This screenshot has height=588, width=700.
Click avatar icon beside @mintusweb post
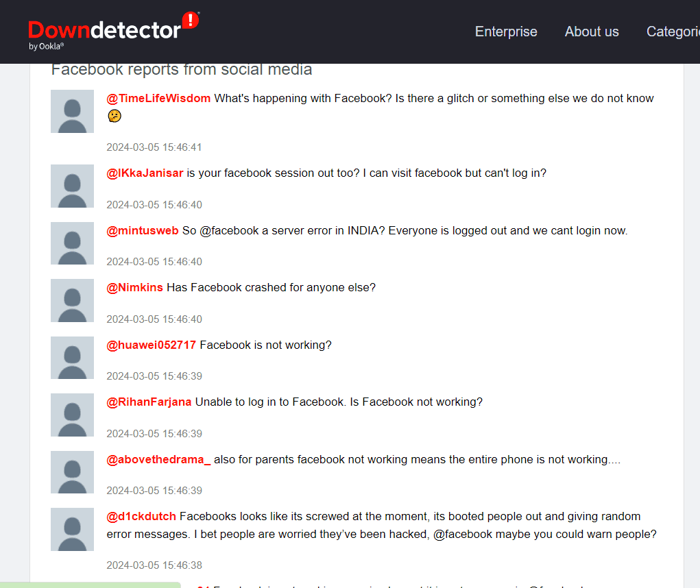[x=72, y=243]
